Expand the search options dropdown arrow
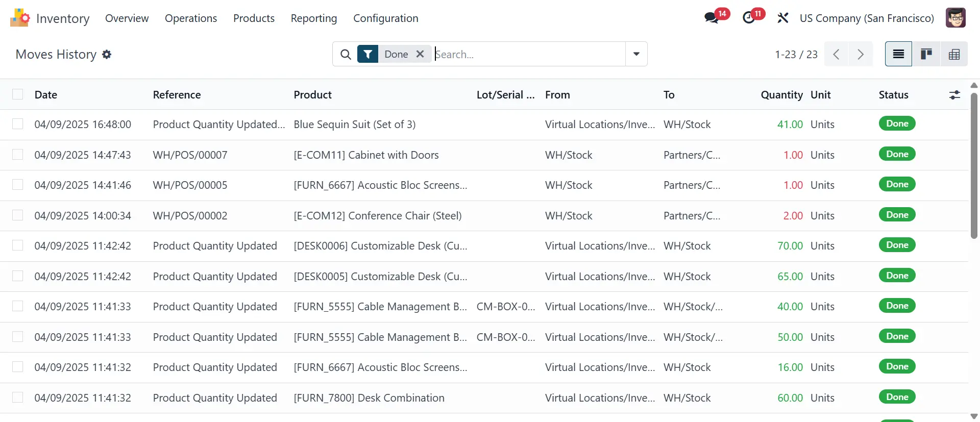The width and height of the screenshot is (980, 422). coord(636,54)
